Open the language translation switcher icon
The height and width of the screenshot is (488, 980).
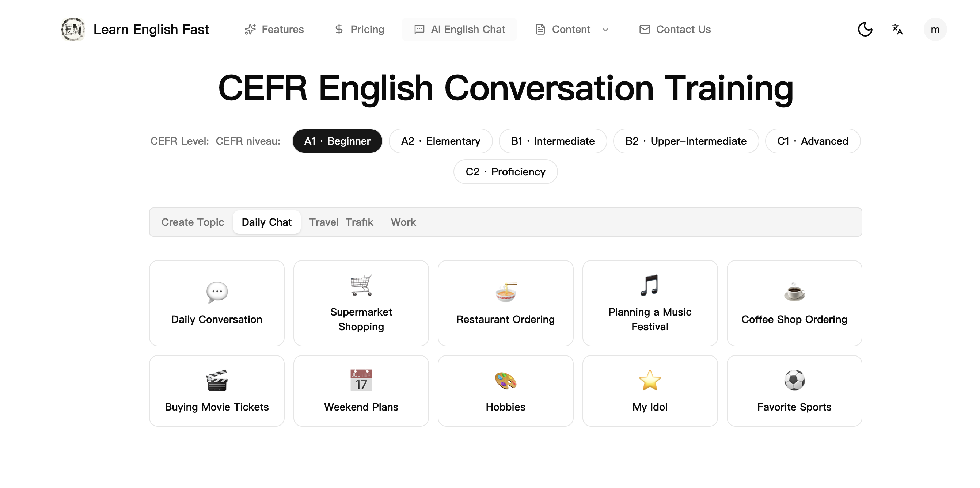(897, 29)
